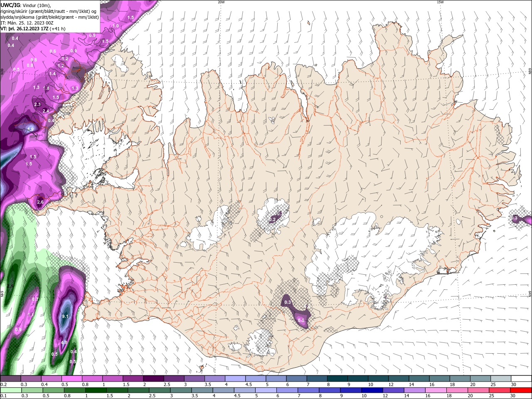Viewport: 532px width, 399px height.
Task: Click the 1.8 snowfall value
Action: [47, 88]
